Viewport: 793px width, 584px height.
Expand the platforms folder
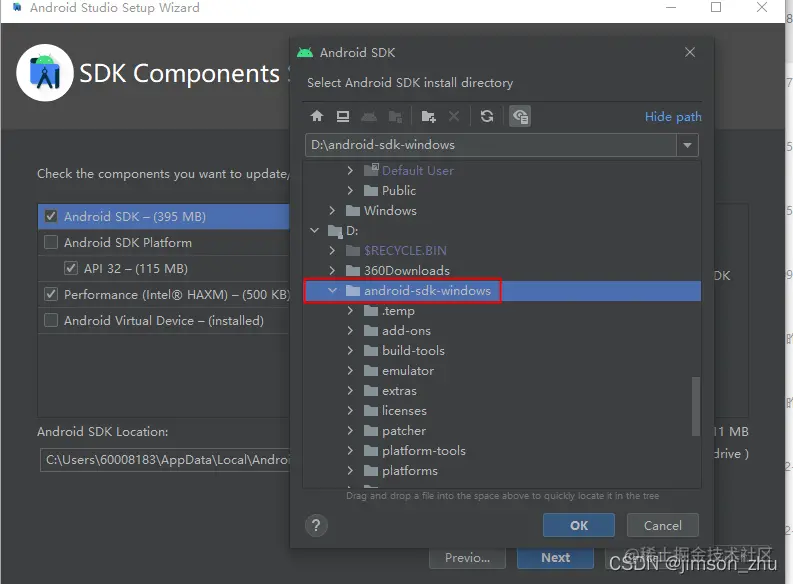tap(350, 471)
